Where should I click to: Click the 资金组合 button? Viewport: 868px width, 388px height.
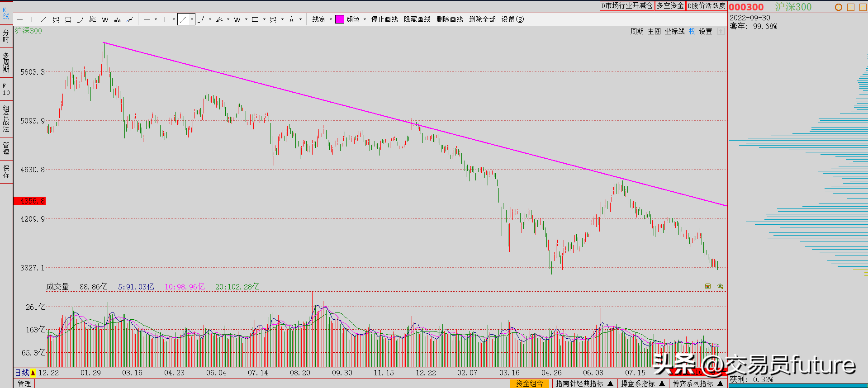click(x=529, y=383)
